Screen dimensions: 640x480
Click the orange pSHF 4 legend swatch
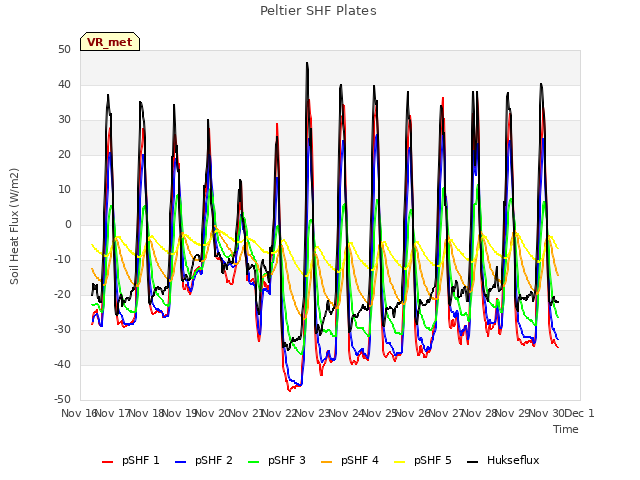[327, 462]
